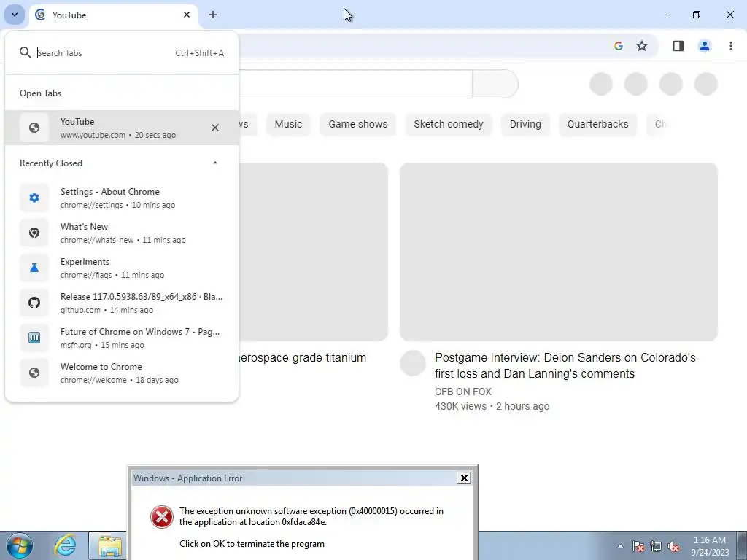Click the channel avatar beside Postgame Interview
Screen dimensions: 747x560
tap(413, 363)
